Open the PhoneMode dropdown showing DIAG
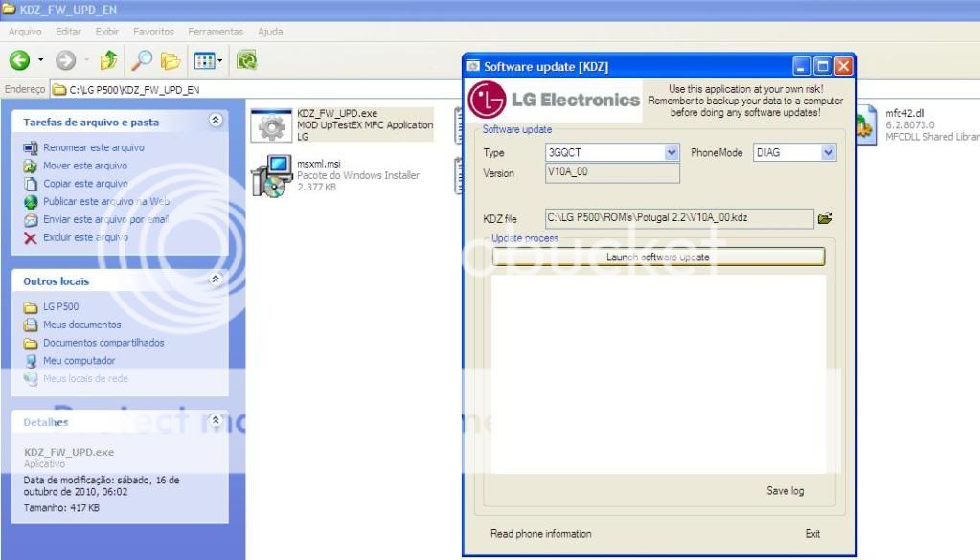The image size is (980, 560). coord(794,152)
